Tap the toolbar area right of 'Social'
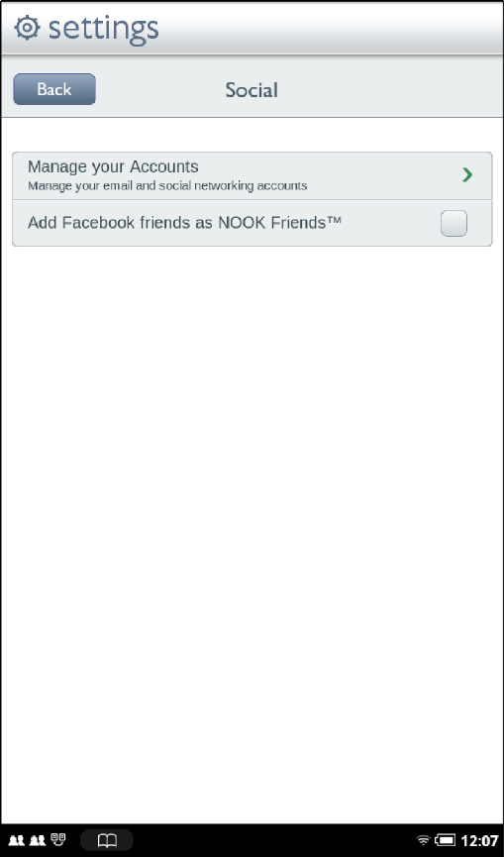This screenshot has width=504, height=857. (390, 89)
